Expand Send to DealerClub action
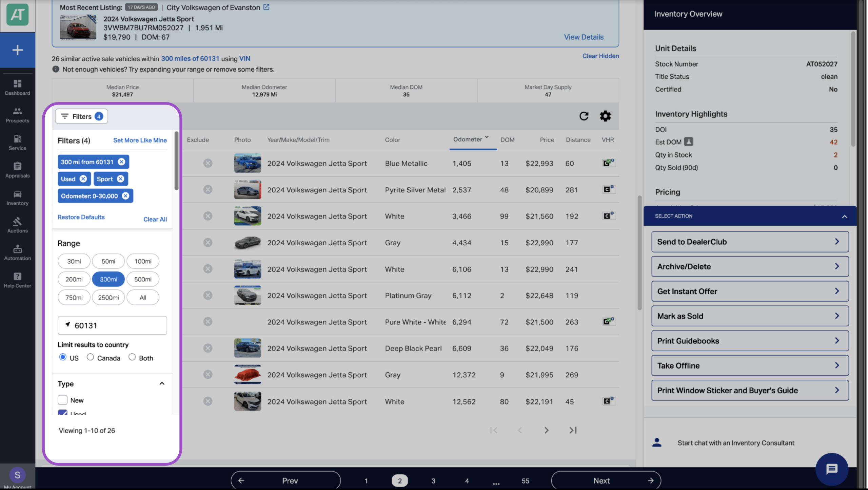This screenshot has height=490, width=868. point(750,242)
